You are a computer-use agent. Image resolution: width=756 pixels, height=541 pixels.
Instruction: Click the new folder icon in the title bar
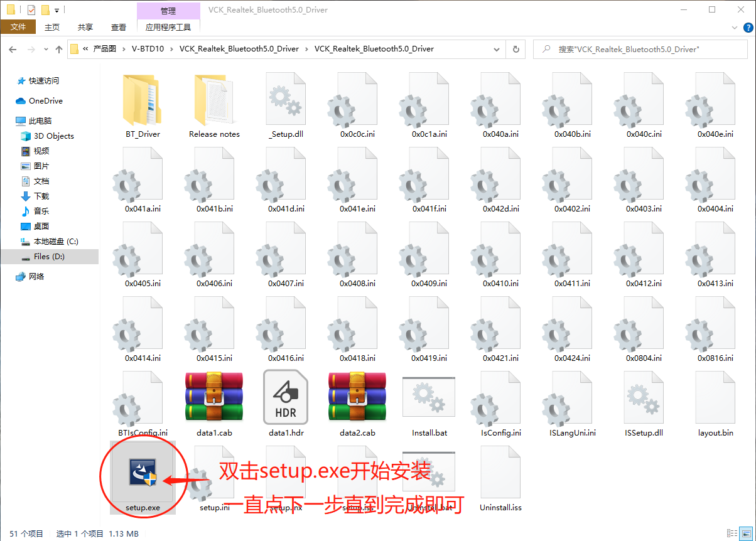(x=45, y=10)
